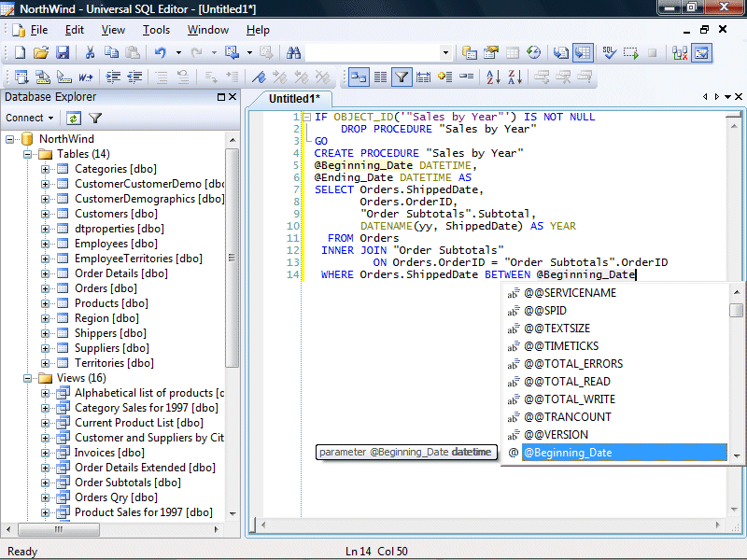Close the Database Explorer panel
Image resolution: width=747 pixels, height=560 pixels.
pos(233,97)
